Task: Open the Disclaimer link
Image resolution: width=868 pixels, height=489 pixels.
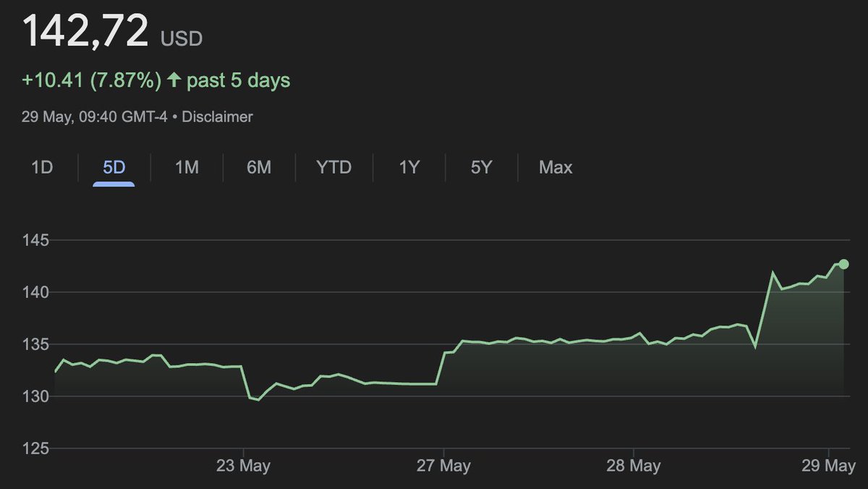Action: point(217,116)
